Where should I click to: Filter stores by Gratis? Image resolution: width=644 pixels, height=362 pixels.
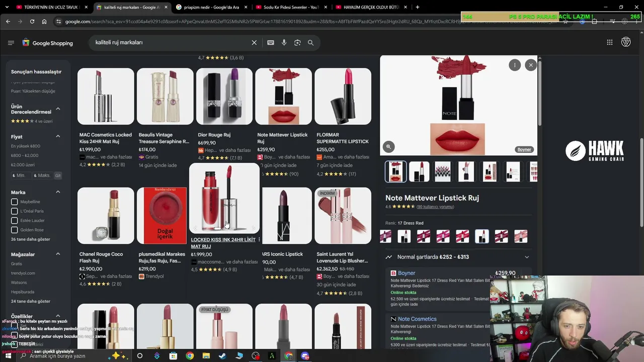click(x=17, y=264)
